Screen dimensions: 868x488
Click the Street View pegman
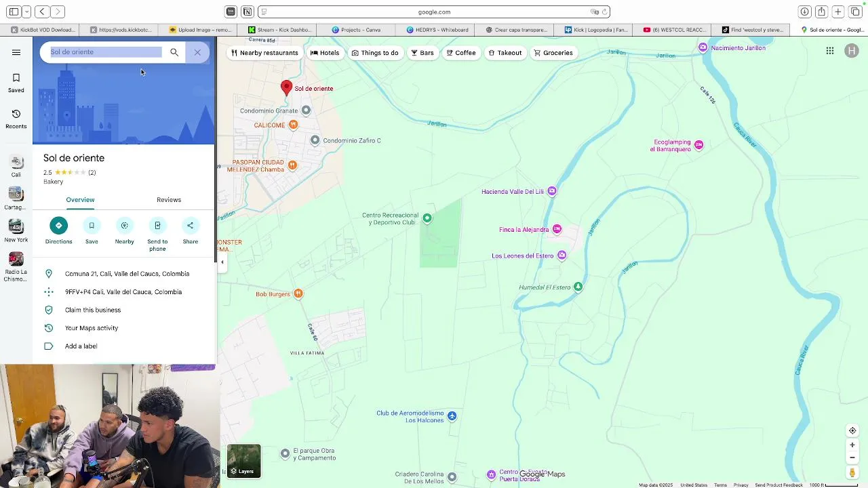pyautogui.click(x=852, y=472)
